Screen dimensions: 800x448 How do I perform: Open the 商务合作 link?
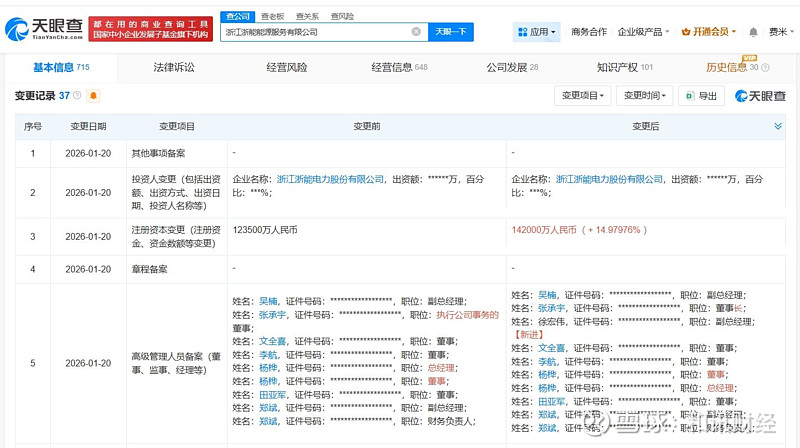(589, 32)
